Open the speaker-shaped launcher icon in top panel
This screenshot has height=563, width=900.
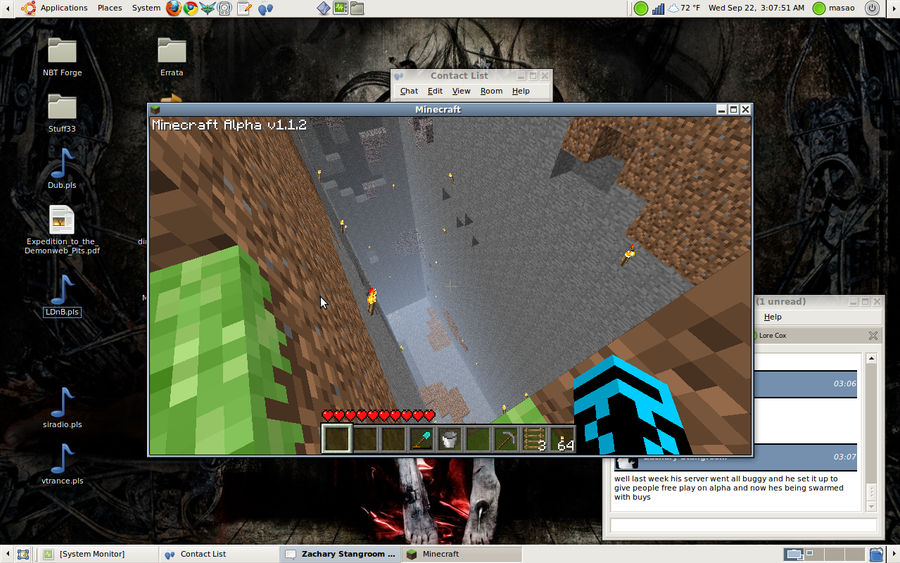point(224,8)
